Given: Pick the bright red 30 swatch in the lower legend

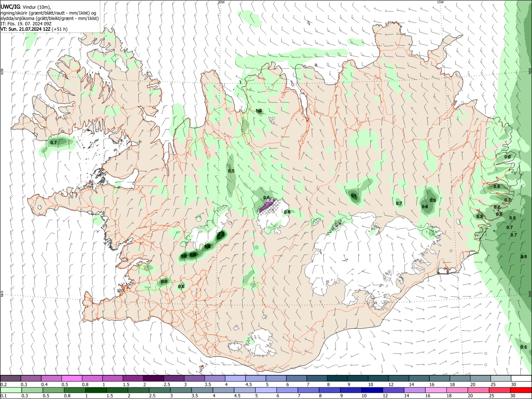Looking at the screenshot, I should click(x=520, y=390).
